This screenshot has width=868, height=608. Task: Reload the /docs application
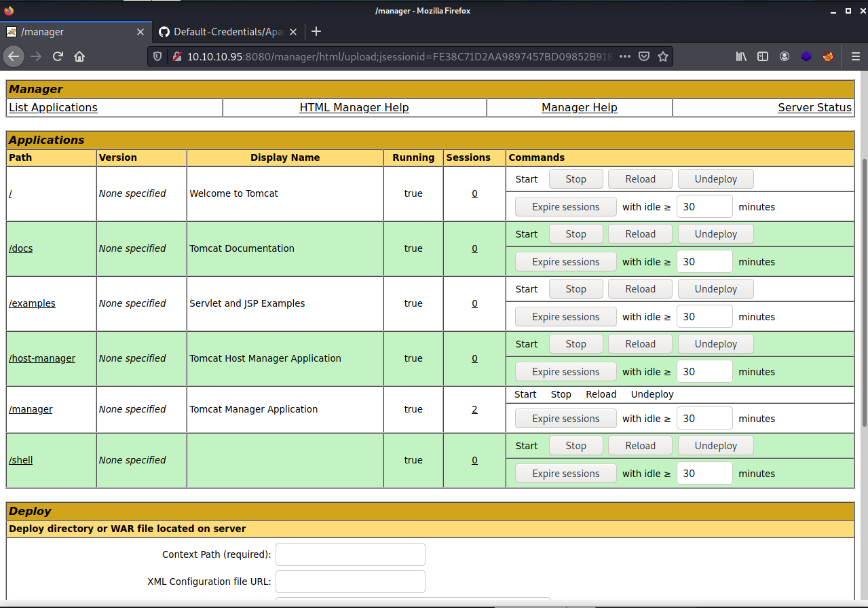click(640, 234)
